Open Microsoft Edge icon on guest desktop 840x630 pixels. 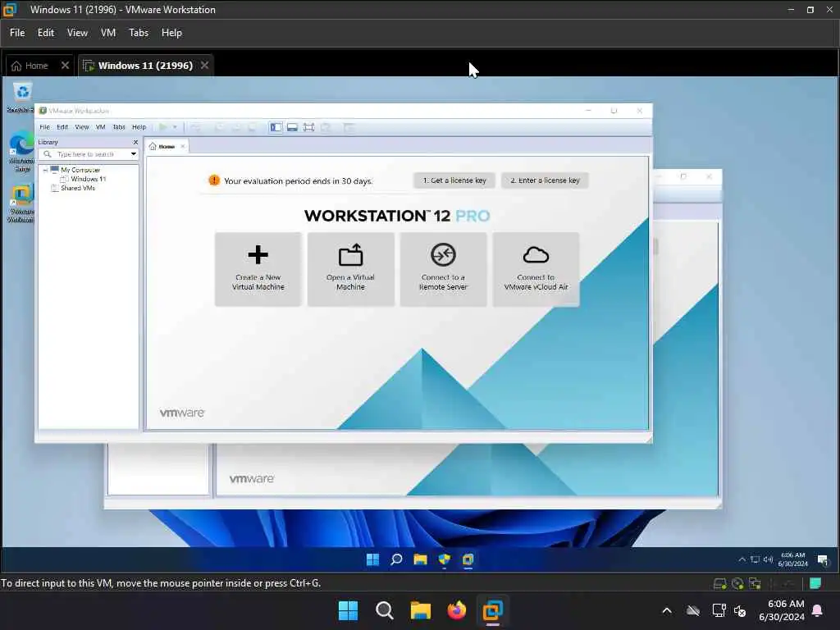pyautogui.click(x=21, y=151)
